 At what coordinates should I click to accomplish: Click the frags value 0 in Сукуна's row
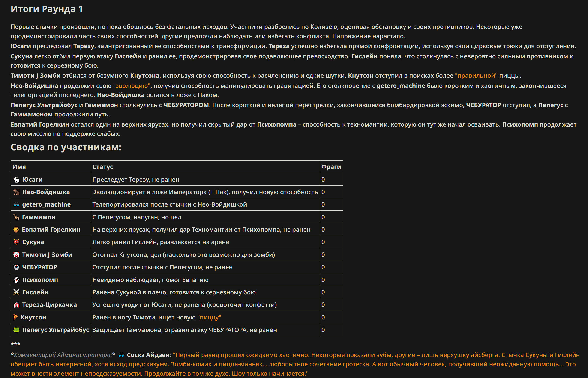pos(323,242)
